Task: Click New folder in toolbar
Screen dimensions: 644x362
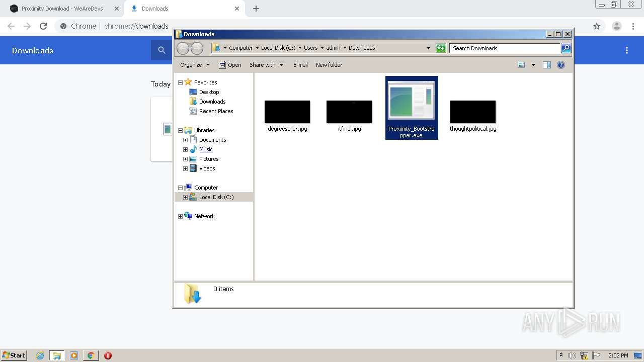Action: click(329, 65)
